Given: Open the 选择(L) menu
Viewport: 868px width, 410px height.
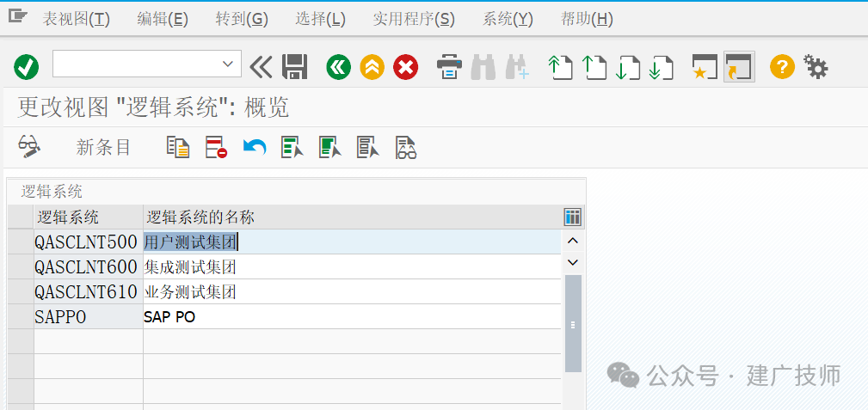Looking at the screenshot, I should (321, 20).
